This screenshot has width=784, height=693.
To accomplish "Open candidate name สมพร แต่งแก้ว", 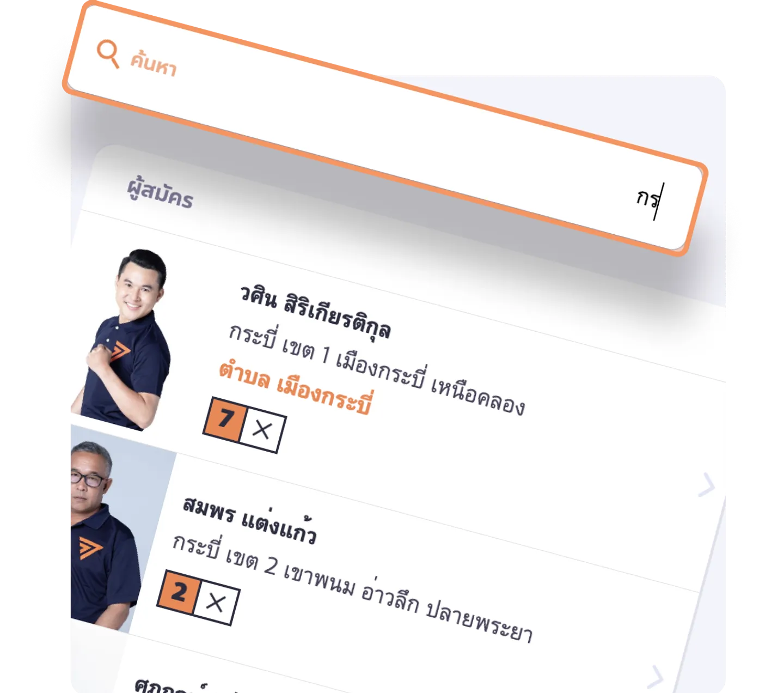I will 249,520.
